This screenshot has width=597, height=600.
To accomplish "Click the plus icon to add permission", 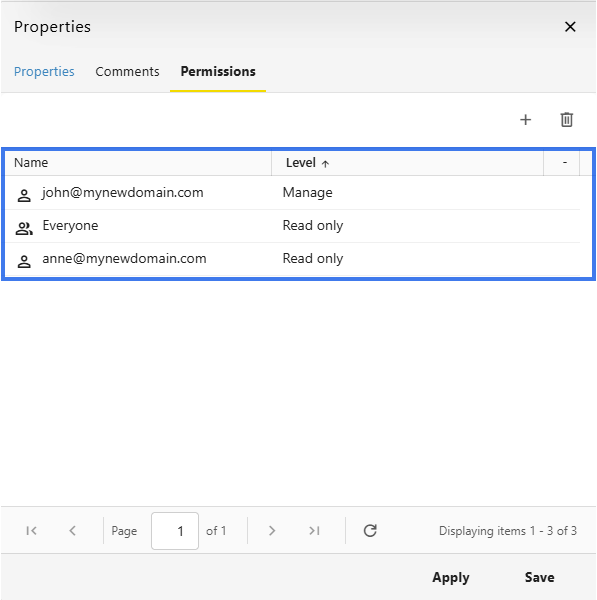I will pos(525,120).
